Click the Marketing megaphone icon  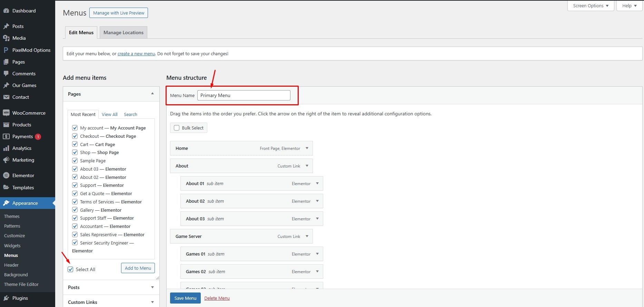[x=6, y=160]
